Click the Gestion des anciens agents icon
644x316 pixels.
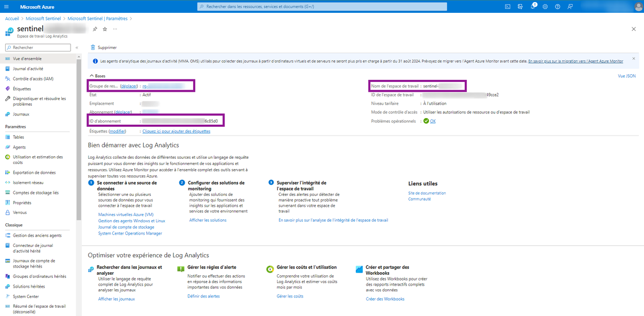point(8,236)
